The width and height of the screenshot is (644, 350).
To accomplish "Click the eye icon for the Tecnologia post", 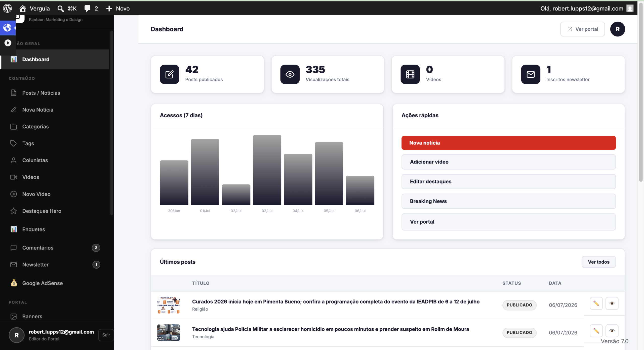I will (x=612, y=331).
